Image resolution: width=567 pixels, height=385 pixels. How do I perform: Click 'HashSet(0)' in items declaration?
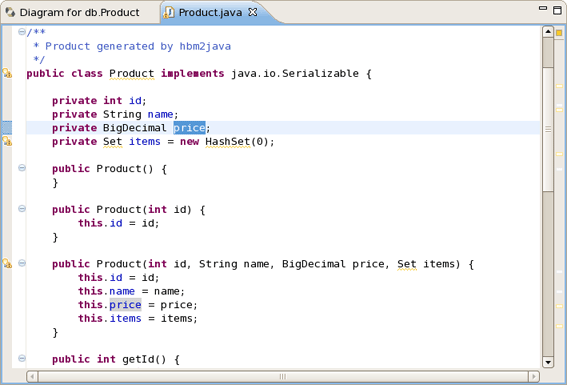(236, 141)
